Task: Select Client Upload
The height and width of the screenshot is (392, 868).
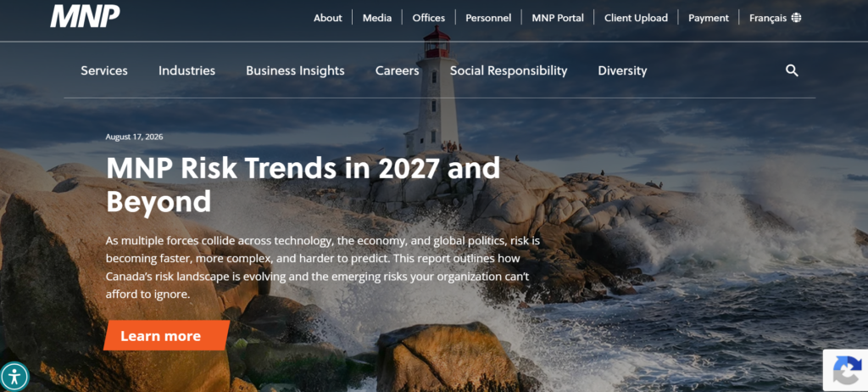Action: click(636, 18)
